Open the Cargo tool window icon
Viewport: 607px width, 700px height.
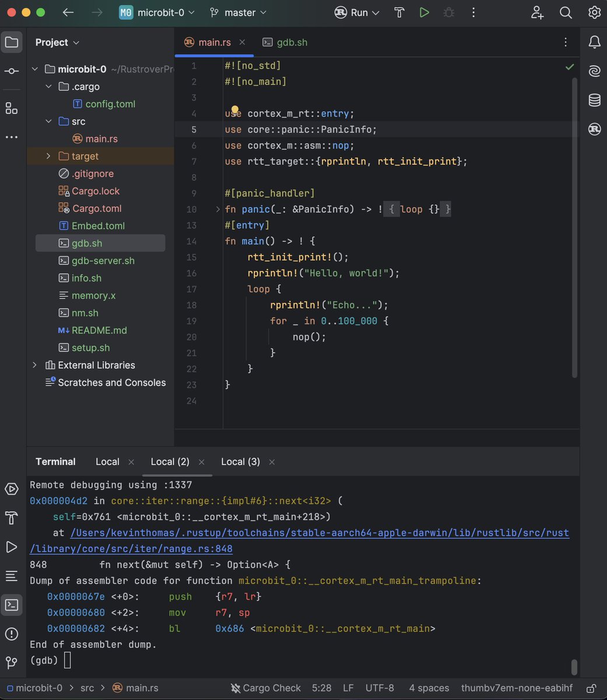tap(594, 129)
